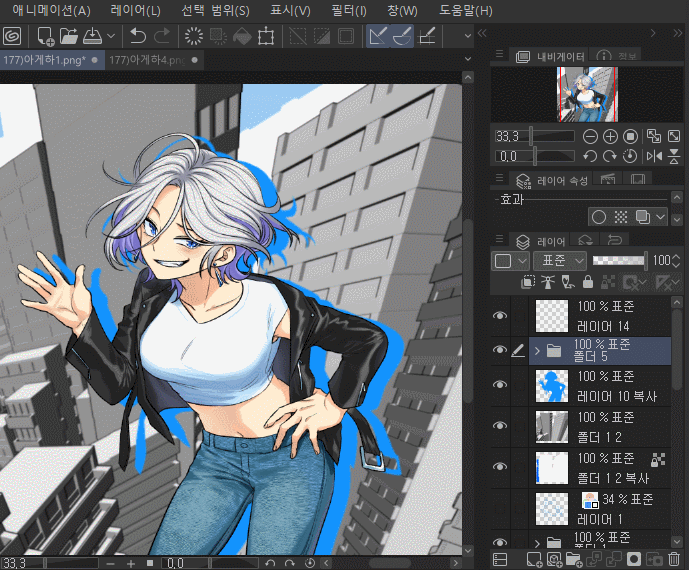Click Layer color effect icon
The image size is (689, 570).
point(642,217)
